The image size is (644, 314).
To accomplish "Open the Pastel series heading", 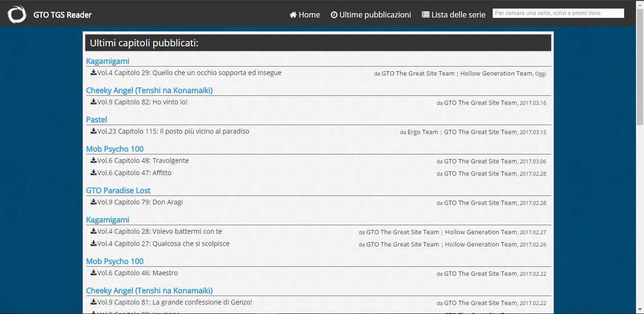I will click(x=97, y=119).
